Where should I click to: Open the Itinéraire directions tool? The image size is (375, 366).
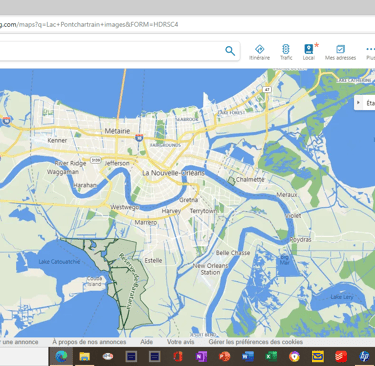[259, 53]
